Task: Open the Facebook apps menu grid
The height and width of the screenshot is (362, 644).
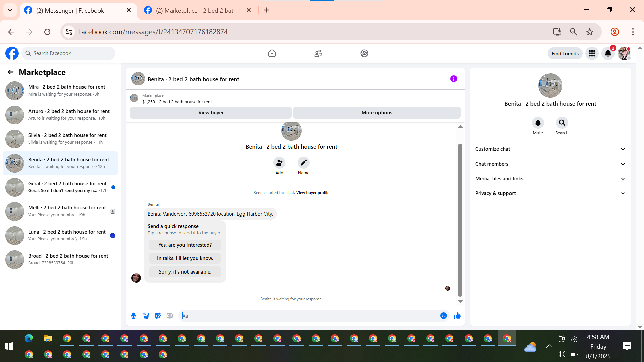Action: (592, 53)
